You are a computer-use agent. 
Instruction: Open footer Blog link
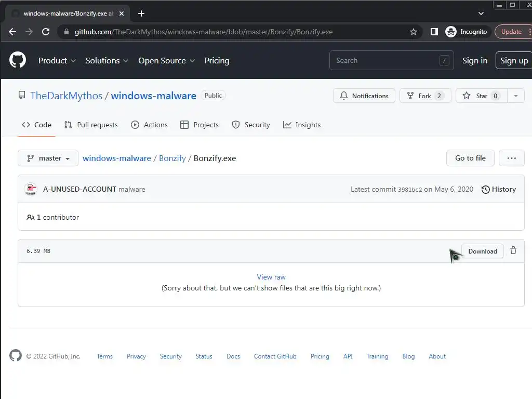tap(408, 356)
